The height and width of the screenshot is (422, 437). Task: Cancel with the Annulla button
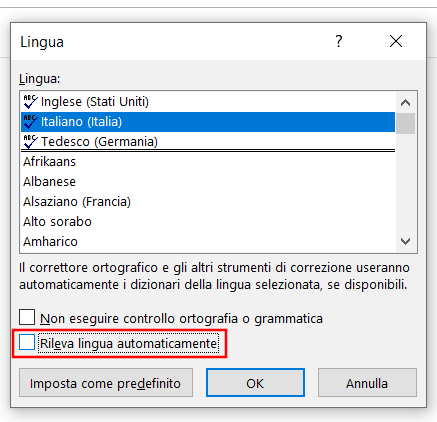click(x=367, y=383)
